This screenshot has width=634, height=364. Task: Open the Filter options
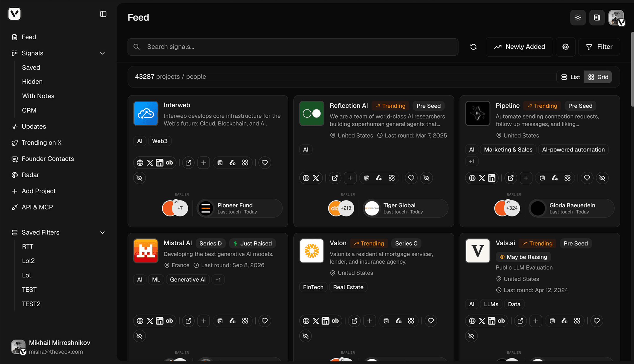[x=599, y=47]
